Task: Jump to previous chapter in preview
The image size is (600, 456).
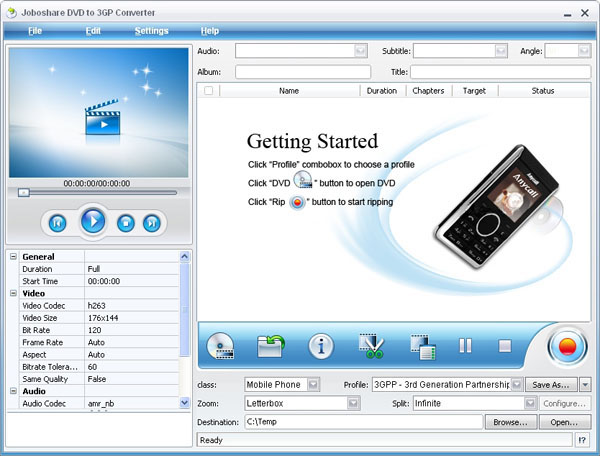Action: 57,223
